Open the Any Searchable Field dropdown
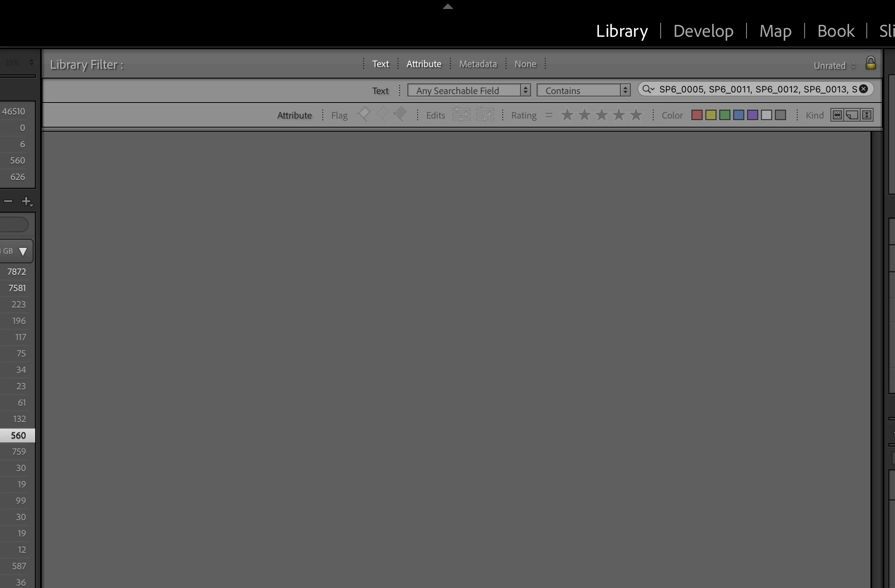Viewport: 895px width, 588px height. [469, 90]
